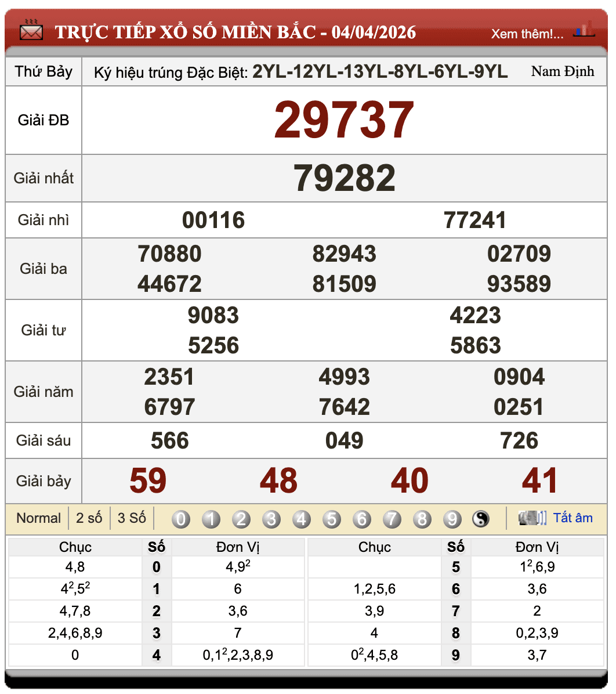Click the Nam Định province label
This screenshot has width=616, height=694.
pyautogui.click(x=562, y=71)
